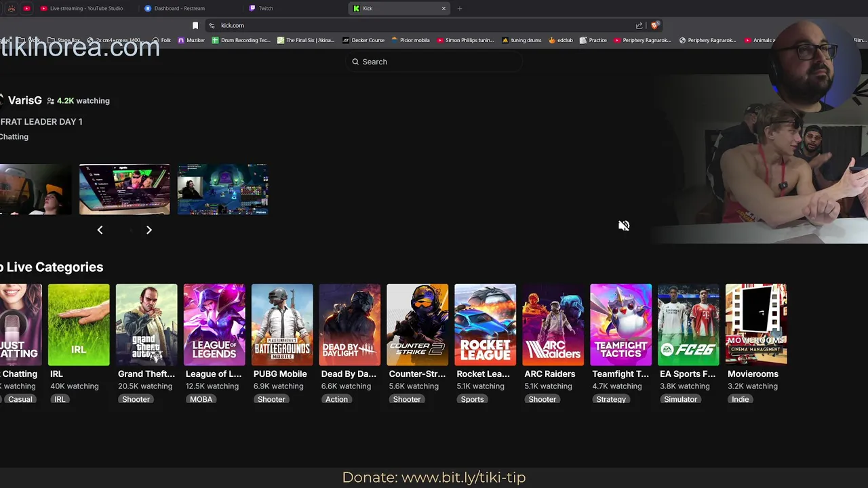Unmute the featured stream speaker icon
Image resolution: width=868 pixels, height=488 pixels.
(x=624, y=226)
